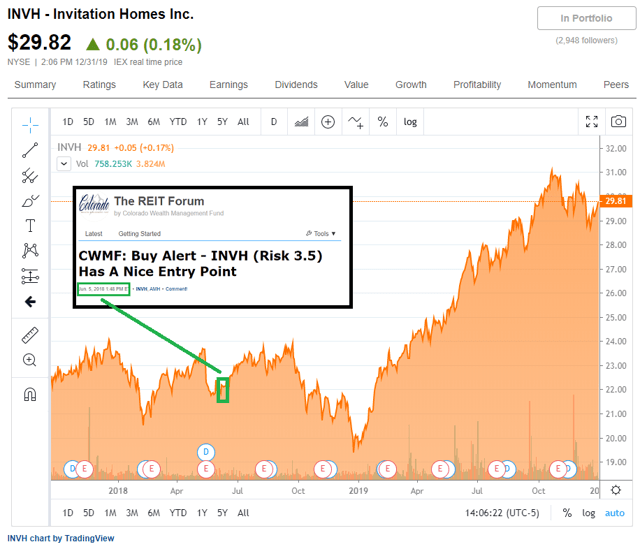This screenshot has width=640, height=549.
Task: Open the Earnings tab
Action: tap(229, 84)
